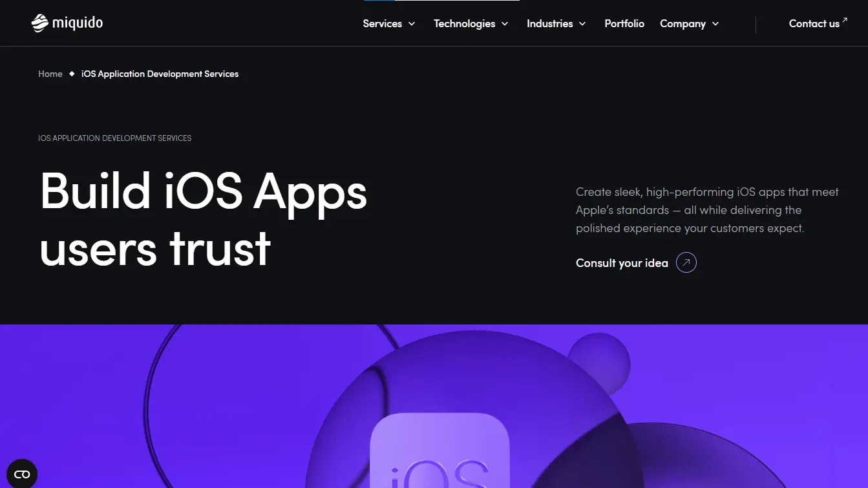This screenshot has width=868, height=488.
Task: Open the Contact us link
Action: [814, 23]
